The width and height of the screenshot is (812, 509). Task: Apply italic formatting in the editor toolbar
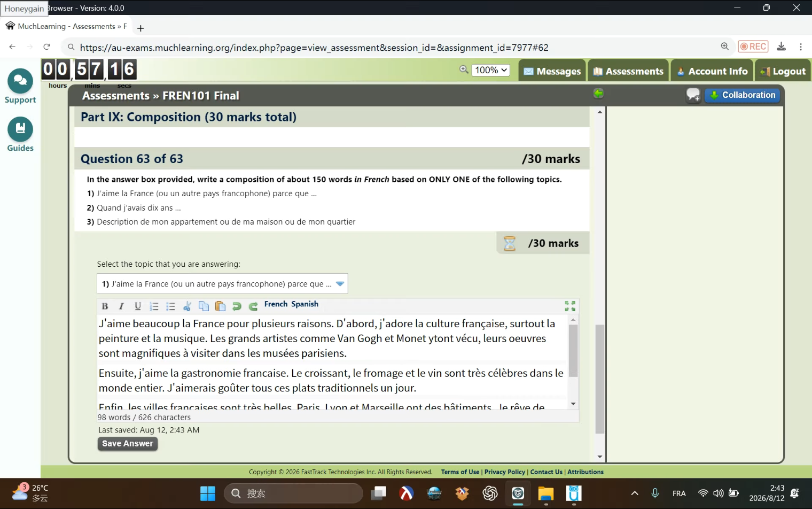point(121,306)
